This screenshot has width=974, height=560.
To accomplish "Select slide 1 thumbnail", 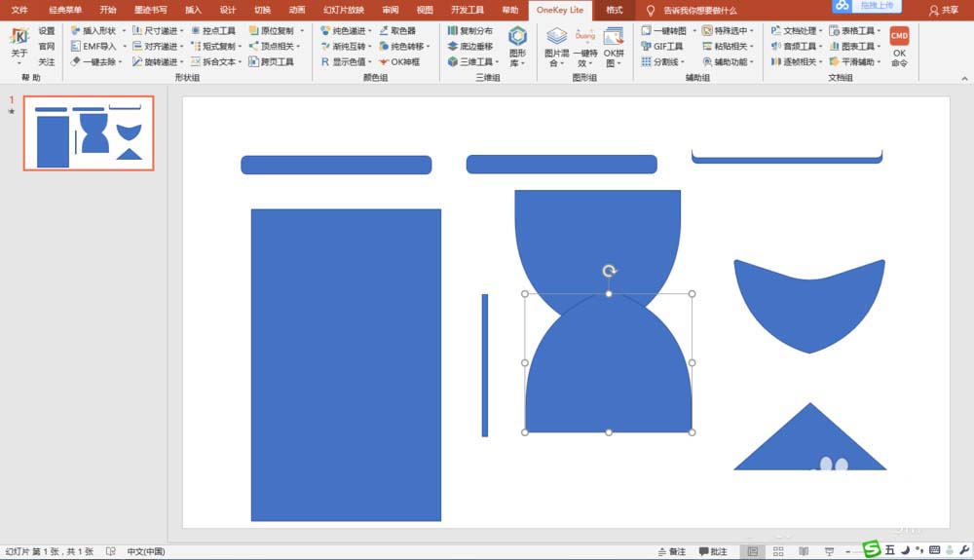I will click(x=89, y=132).
